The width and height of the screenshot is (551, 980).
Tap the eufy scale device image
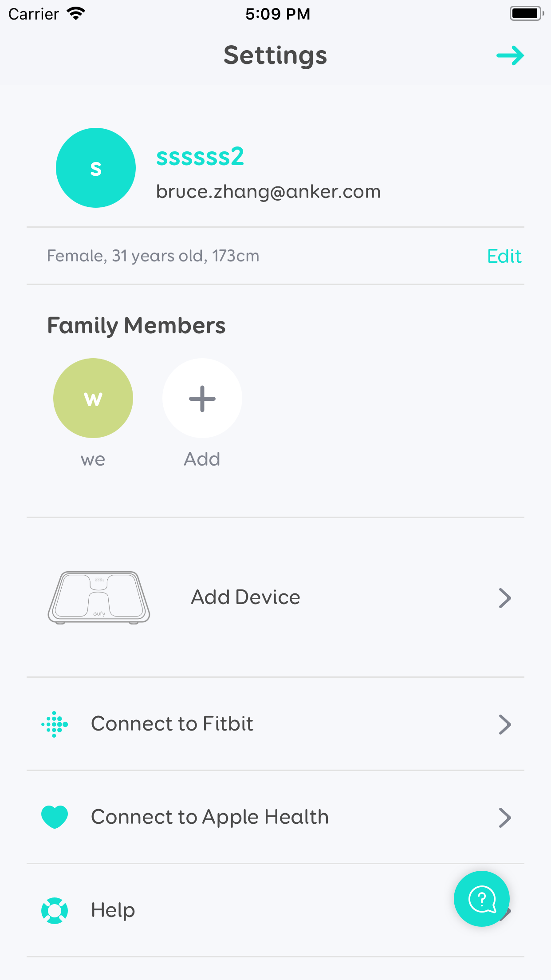99,597
